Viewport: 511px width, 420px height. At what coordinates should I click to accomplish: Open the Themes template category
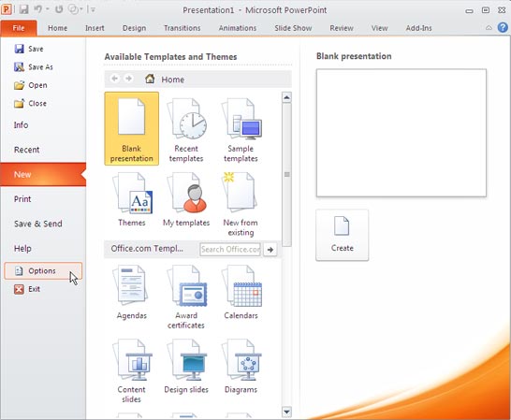(x=132, y=199)
